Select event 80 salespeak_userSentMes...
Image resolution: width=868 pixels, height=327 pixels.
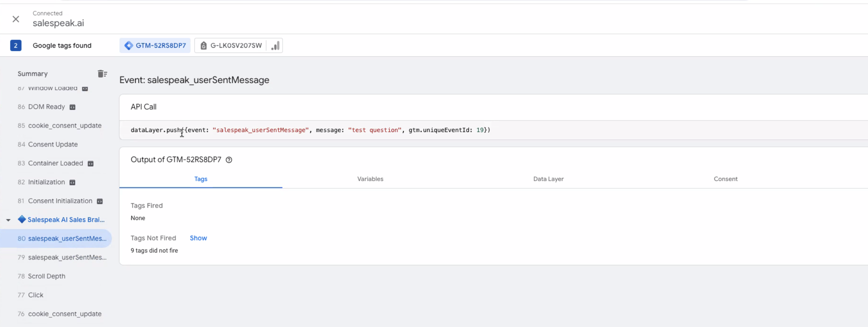pyautogui.click(x=56, y=239)
